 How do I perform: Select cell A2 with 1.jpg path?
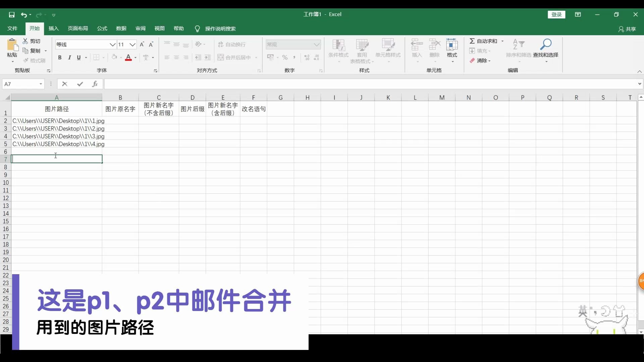tap(56, 121)
